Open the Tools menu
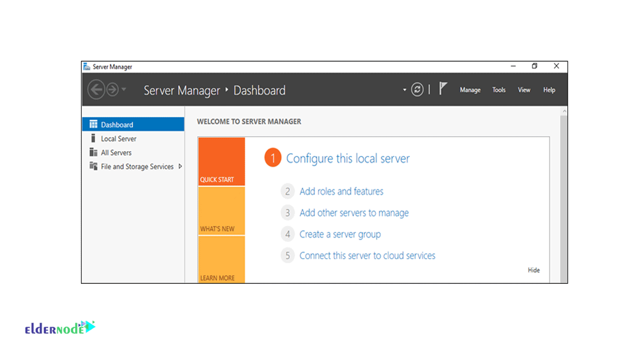 [499, 90]
